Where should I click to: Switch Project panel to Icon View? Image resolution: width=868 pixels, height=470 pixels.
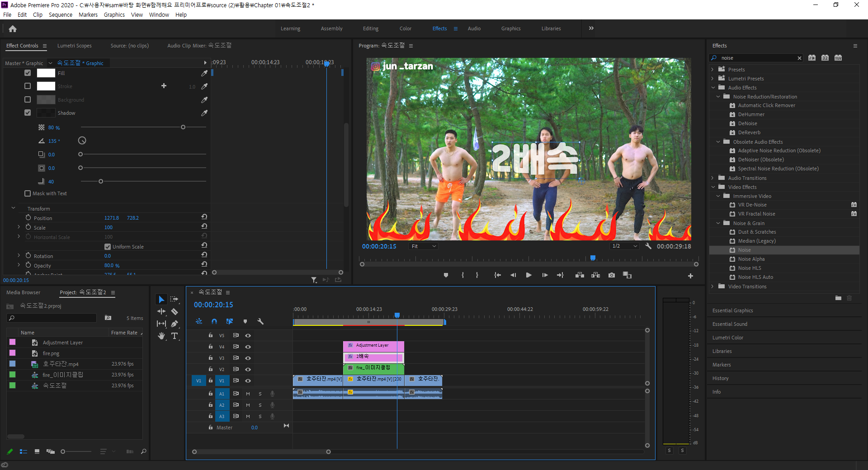click(x=37, y=451)
